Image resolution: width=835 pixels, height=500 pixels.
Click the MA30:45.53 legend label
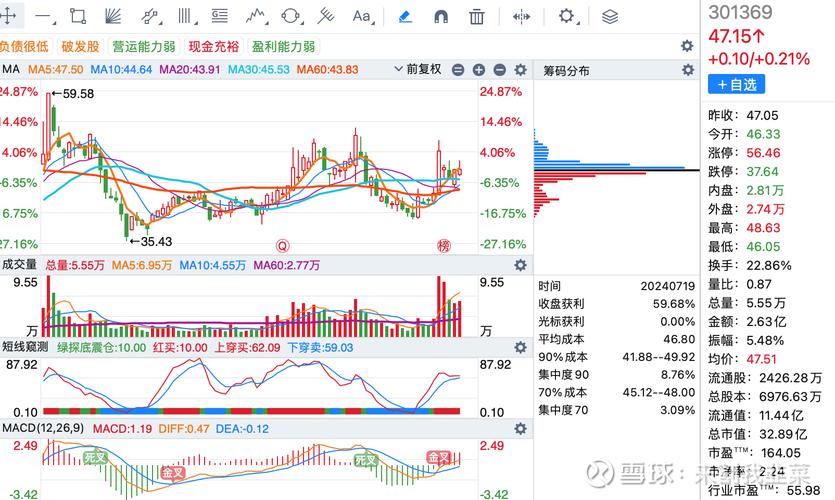pos(258,70)
